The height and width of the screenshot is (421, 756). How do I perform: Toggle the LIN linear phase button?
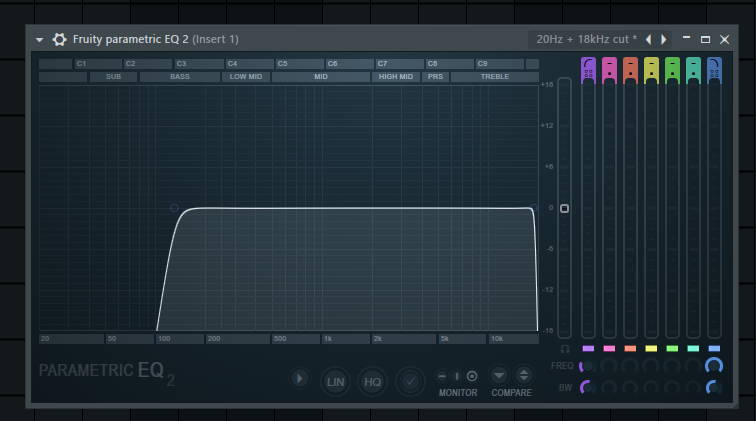pos(336,382)
